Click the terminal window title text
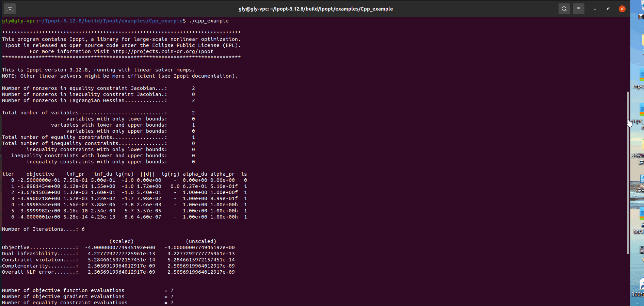The height and width of the screenshot is (306, 644). pyautogui.click(x=316, y=9)
